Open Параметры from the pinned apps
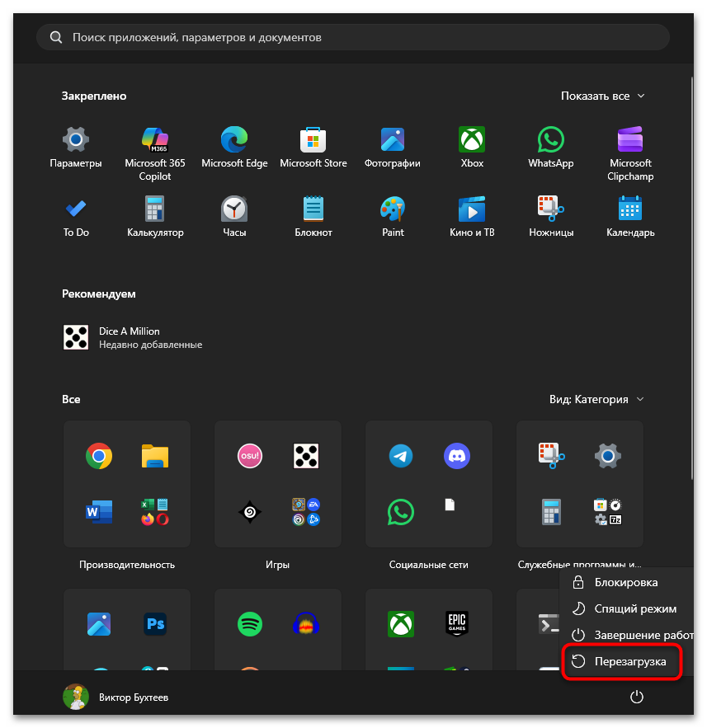This screenshot has height=728, width=707. (x=76, y=148)
